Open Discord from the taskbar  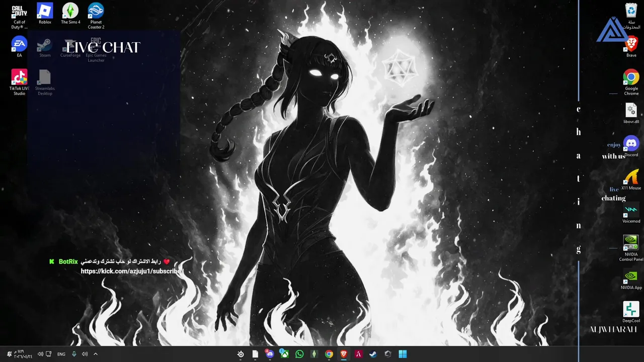tap(270, 354)
